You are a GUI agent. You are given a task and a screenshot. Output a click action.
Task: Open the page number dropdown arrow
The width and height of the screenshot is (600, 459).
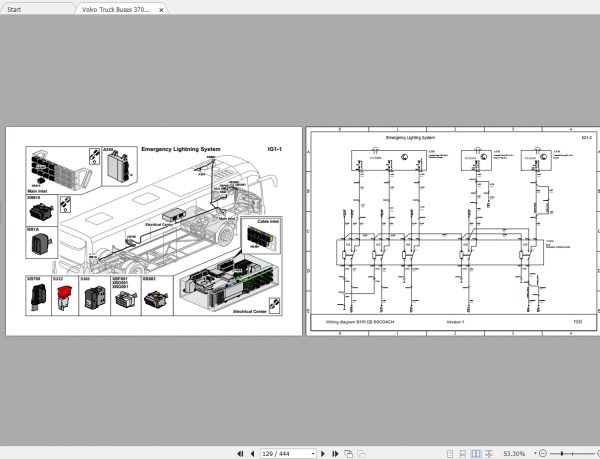coord(313,454)
